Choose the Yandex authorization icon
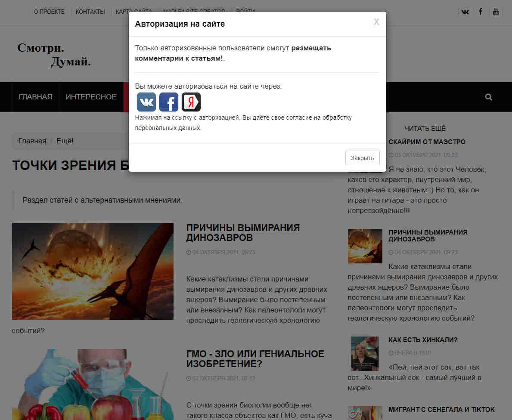 (x=191, y=102)
